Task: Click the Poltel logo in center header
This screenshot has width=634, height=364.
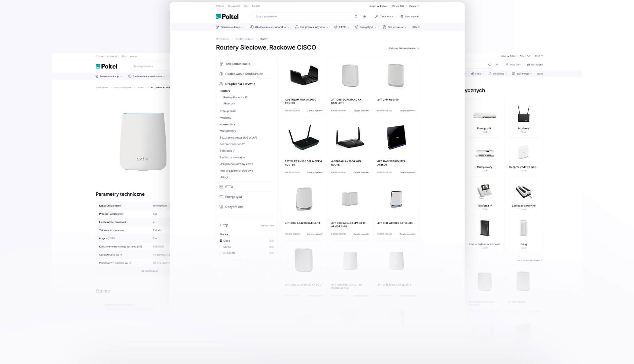Action: 227,17
